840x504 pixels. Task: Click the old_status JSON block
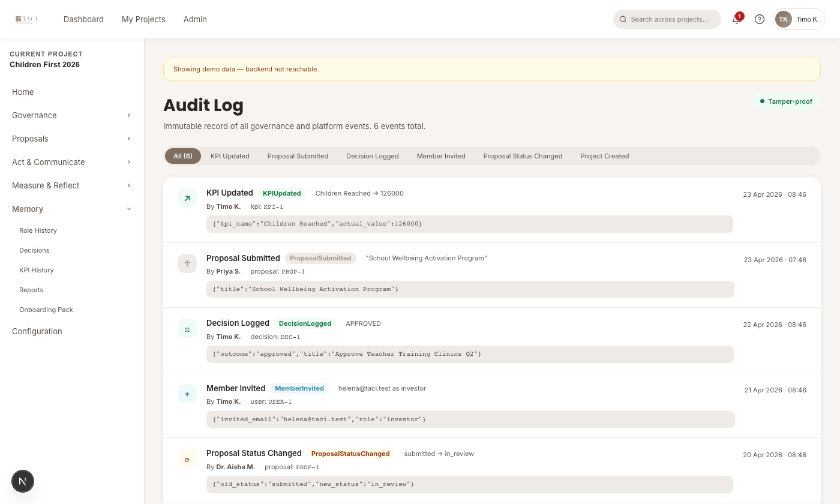pyautogui.click(x=470, y=484)
